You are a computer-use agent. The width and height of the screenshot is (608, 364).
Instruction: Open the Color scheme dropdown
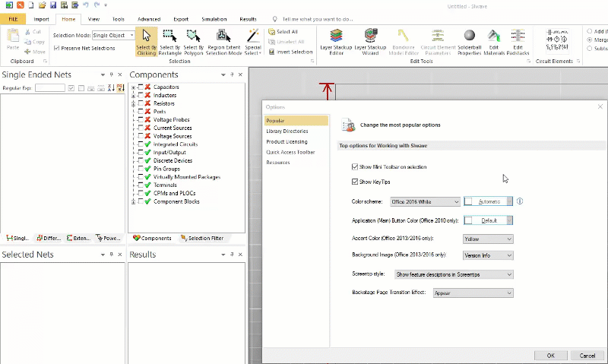425,201
